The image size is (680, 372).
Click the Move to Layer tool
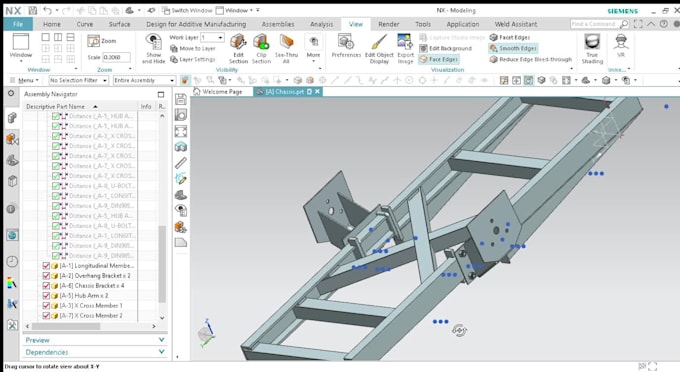click(193, 49)
